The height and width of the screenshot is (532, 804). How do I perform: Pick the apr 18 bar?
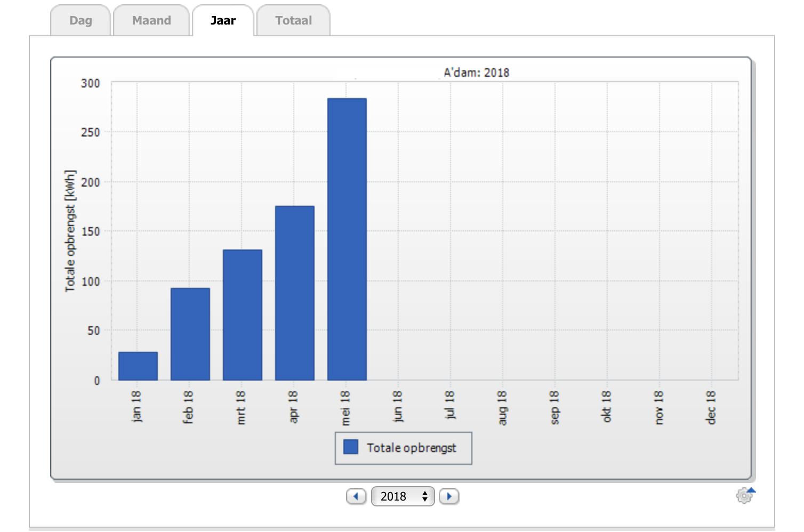point(294,293)
